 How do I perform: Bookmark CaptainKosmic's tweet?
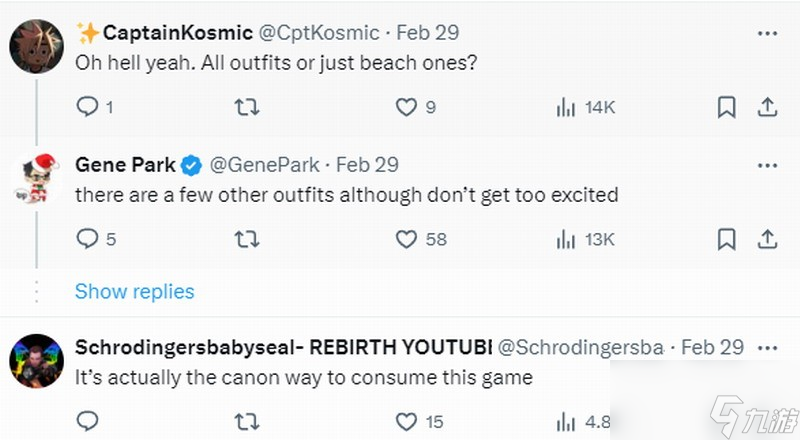[x=727, y=107]
